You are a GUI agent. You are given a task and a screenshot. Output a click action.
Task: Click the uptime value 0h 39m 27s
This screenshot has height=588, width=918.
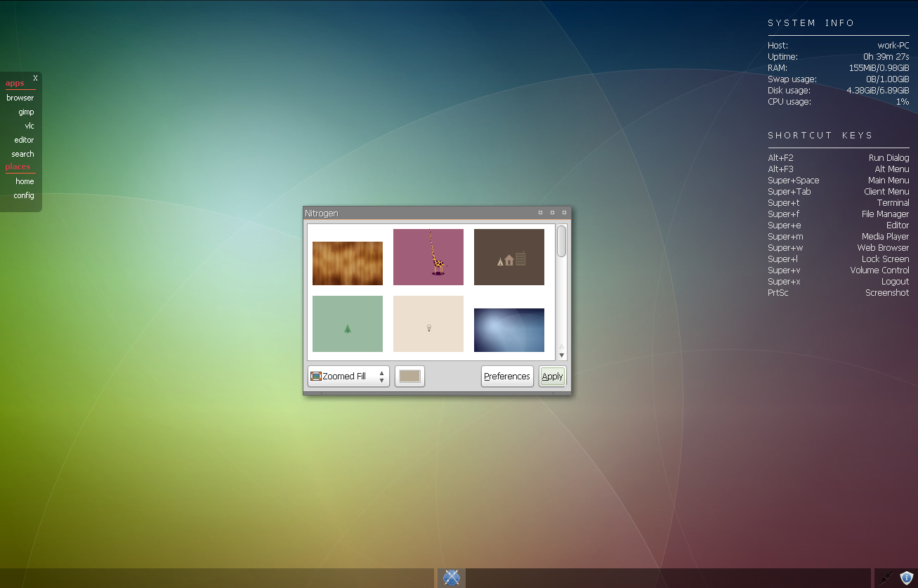tap(886, 57)
